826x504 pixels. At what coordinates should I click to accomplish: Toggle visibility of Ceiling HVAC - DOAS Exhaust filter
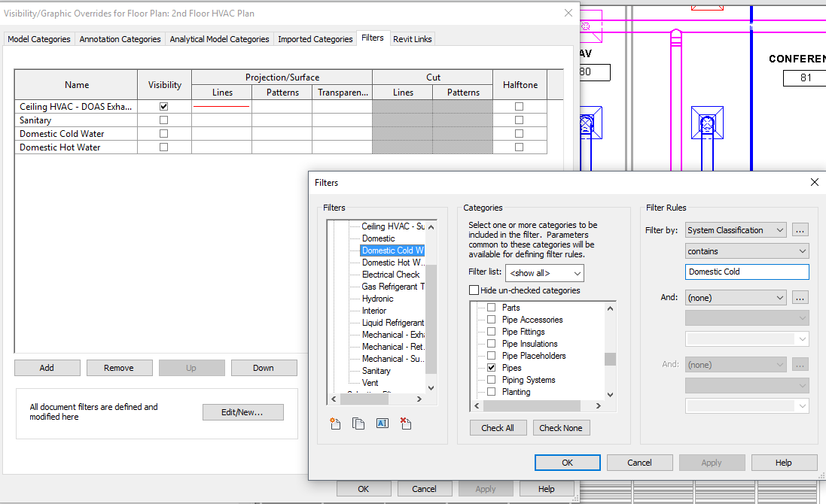(164, 106)
